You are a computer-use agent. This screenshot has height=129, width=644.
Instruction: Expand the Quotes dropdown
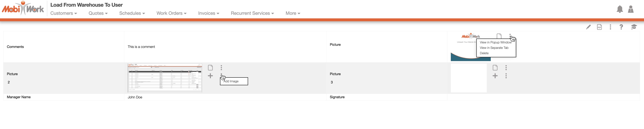pyautogui.click(x=98, y=13)
